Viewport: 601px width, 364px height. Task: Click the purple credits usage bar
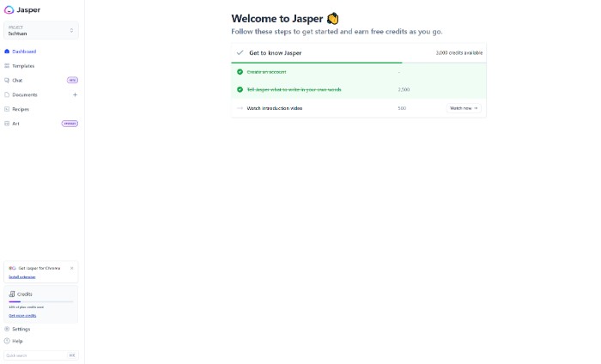(x=15, y=302)
